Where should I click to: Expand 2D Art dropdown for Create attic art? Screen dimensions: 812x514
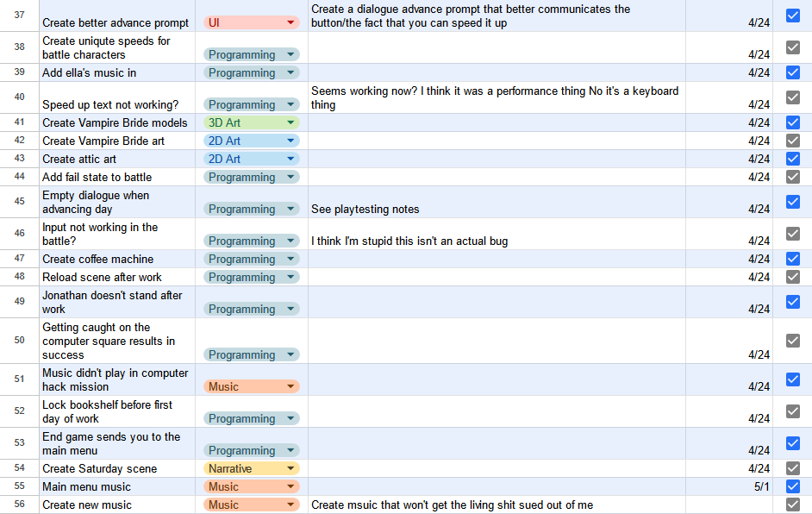click(290, 159)
